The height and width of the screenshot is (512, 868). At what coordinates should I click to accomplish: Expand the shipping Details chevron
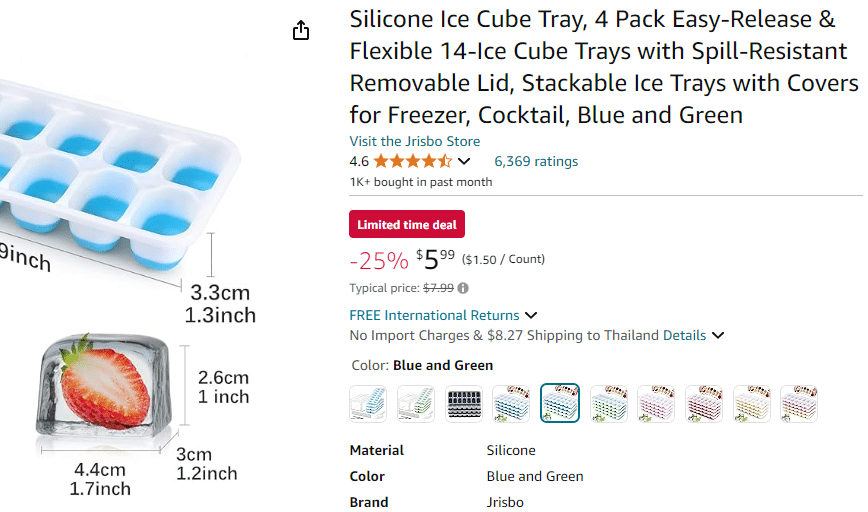pyautogui.click(x=718, y=336)
